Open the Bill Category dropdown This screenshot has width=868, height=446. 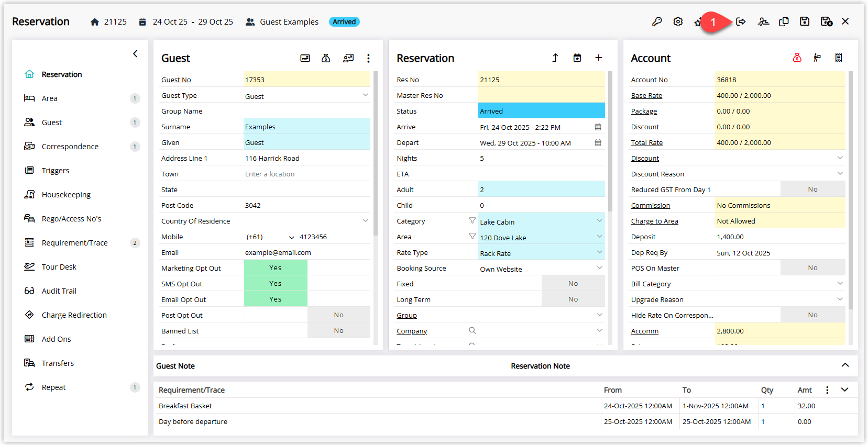coord(840,284)
